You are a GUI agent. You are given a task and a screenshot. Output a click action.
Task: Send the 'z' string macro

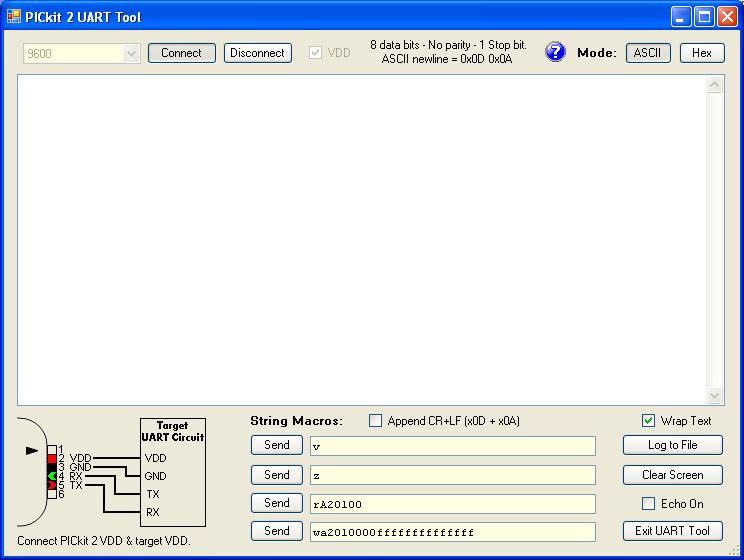tap(277, 475)
